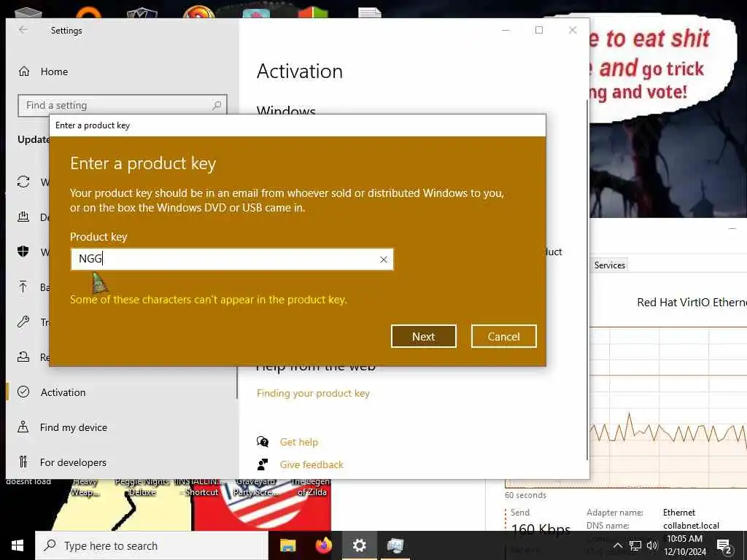
Task: Open File Explorer from taskbar
Action: (287, 545)
